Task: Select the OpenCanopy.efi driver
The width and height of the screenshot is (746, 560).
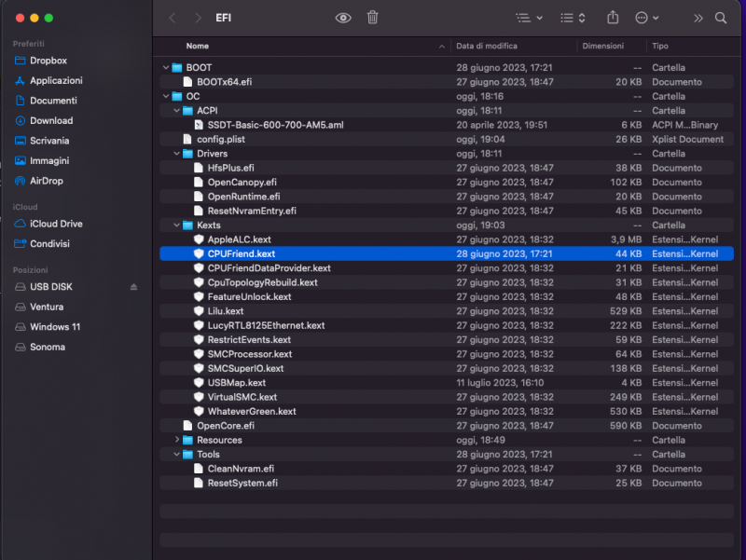Action: tap(447, 182)
